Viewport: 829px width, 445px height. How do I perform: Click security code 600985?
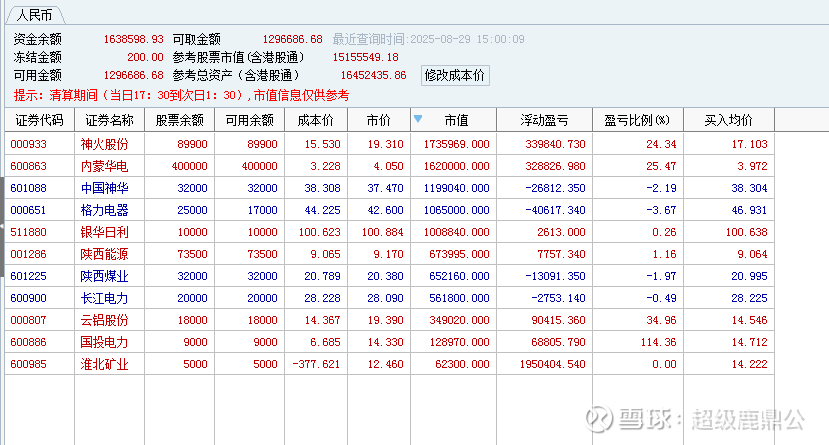point(29,364)
